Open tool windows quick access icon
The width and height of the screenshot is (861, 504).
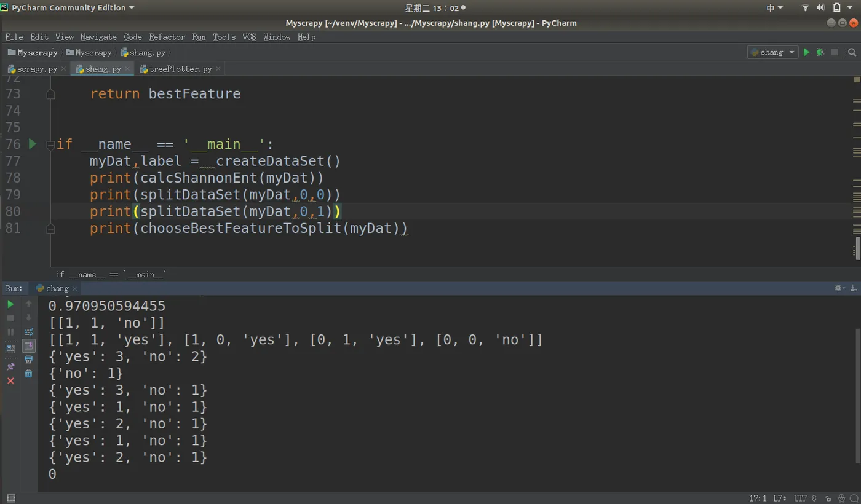tap(10, 498)
